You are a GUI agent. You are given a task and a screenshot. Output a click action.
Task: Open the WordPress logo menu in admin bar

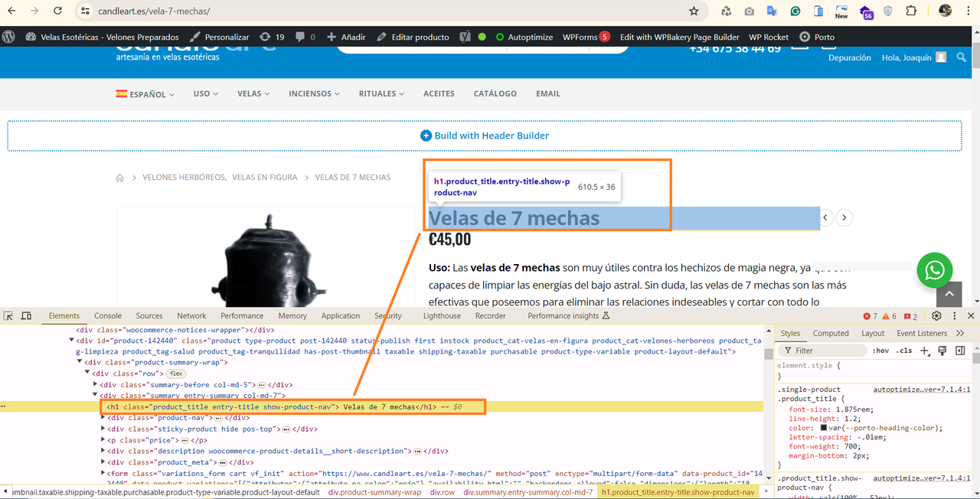click(x=9, y=37)
